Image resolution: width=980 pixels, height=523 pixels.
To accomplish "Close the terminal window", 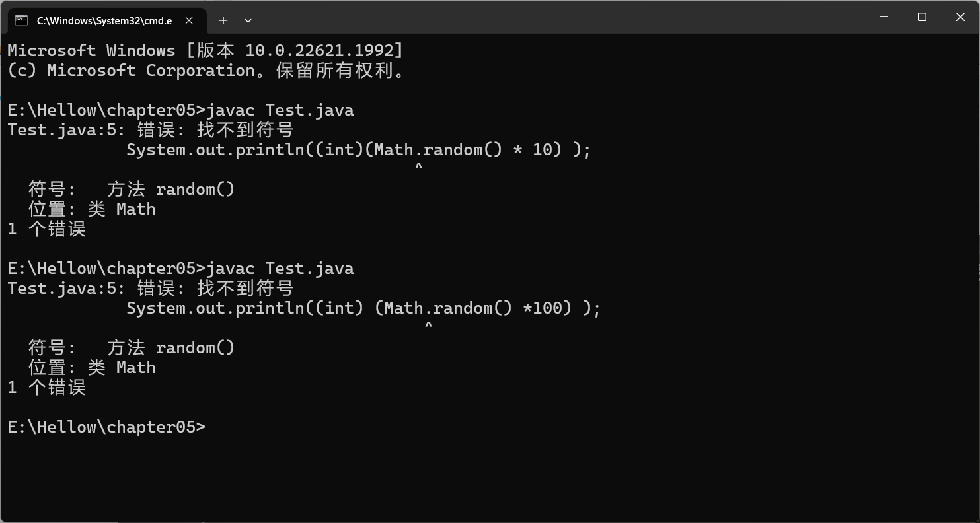I will coord(960,17).
